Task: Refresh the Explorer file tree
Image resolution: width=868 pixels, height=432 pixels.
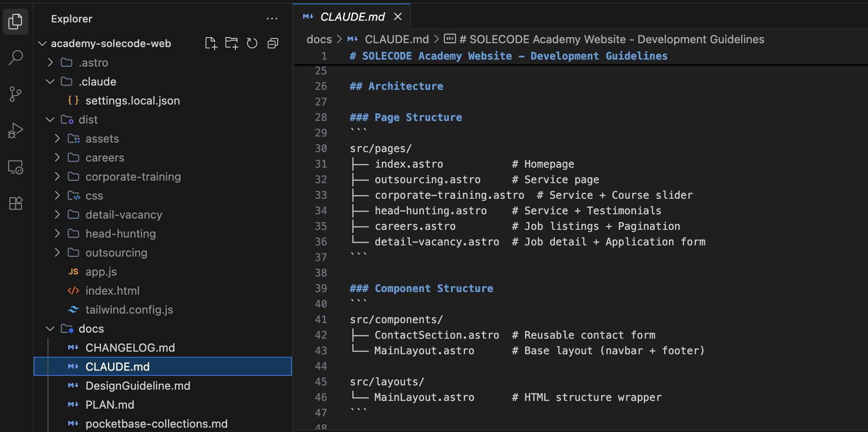Action: tap(252, 43)
